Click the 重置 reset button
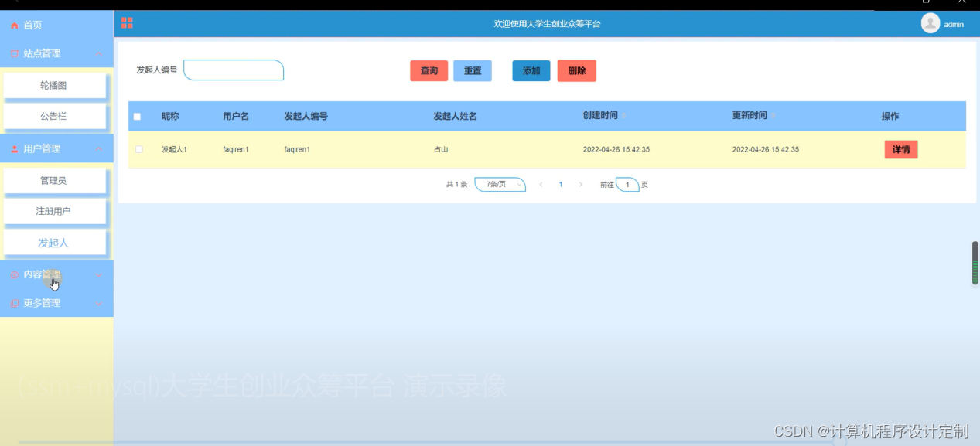Screen dimensions: 980x446 [x=473, y=71]
